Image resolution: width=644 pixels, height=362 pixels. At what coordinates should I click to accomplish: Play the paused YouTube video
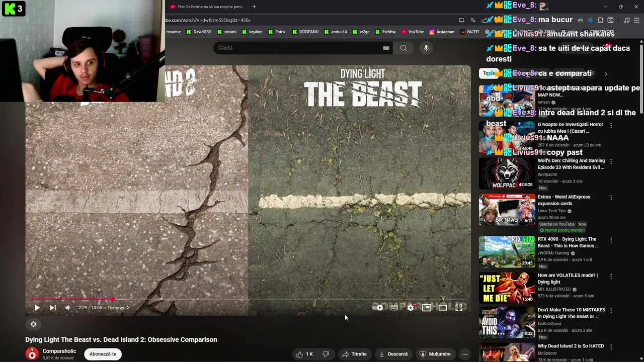pos(37,308)
